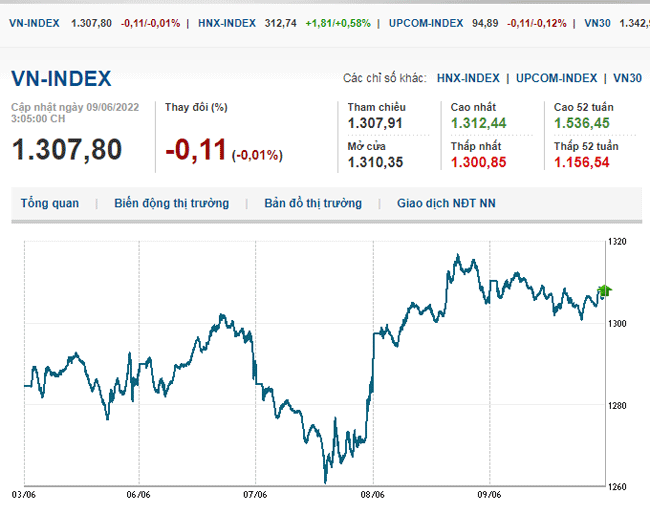650x513 pixels.
Task: Click the large 1.307,80 index value
Action: pos(67,150)
